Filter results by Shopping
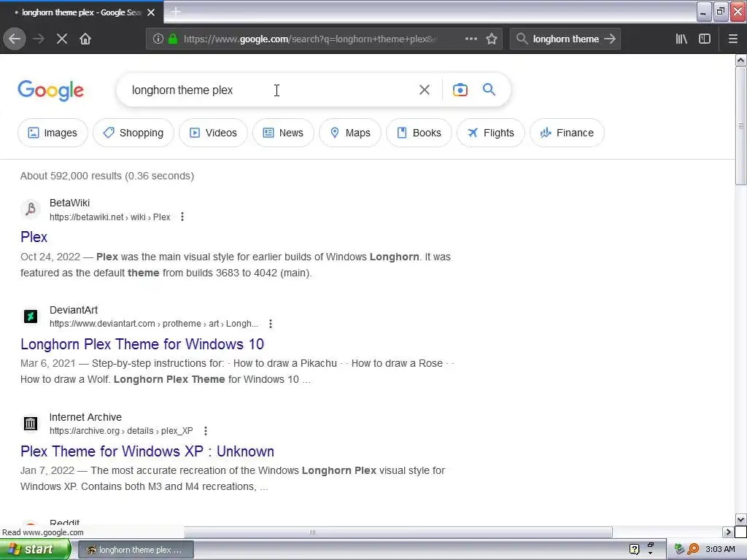 pyautogui.click(x=133, y=133)
